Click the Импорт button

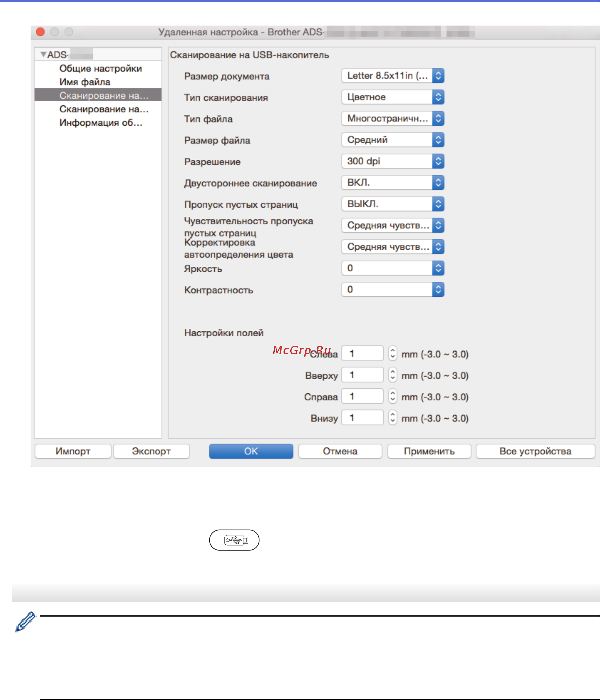[x=73, y=451]
